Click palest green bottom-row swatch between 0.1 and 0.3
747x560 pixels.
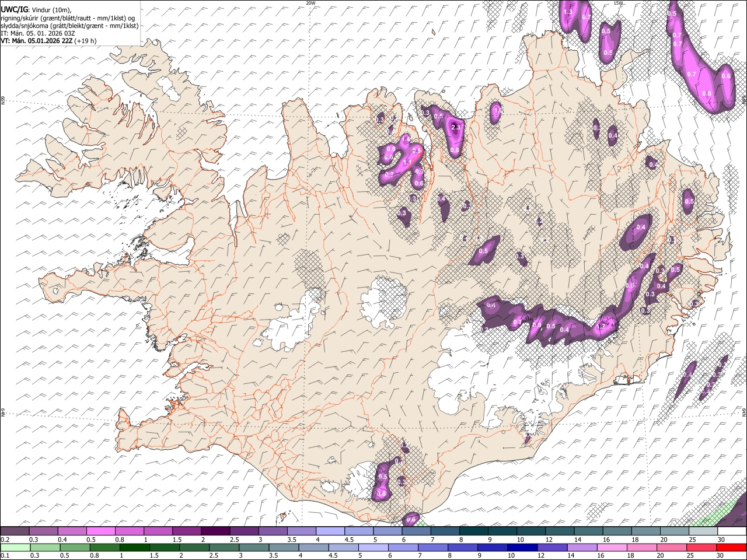coord(15,547)
